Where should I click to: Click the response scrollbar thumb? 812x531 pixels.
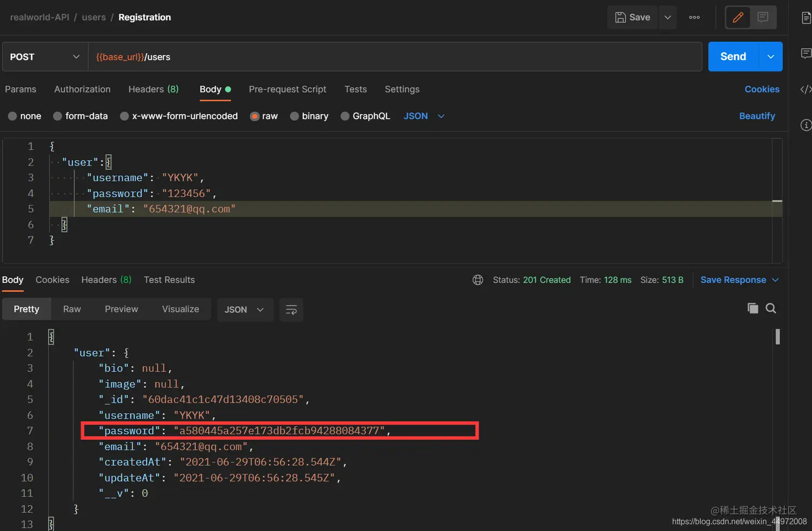click(778, 337)
